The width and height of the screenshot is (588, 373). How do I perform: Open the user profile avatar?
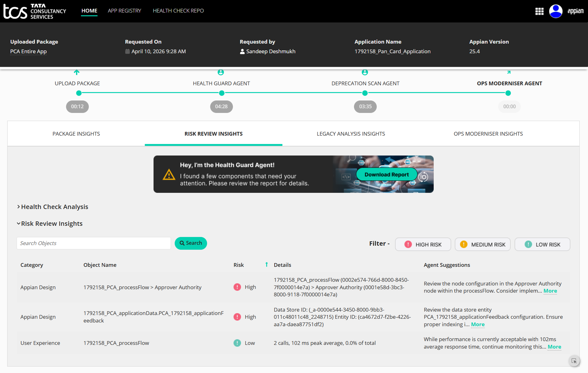(x=556, y=11)
